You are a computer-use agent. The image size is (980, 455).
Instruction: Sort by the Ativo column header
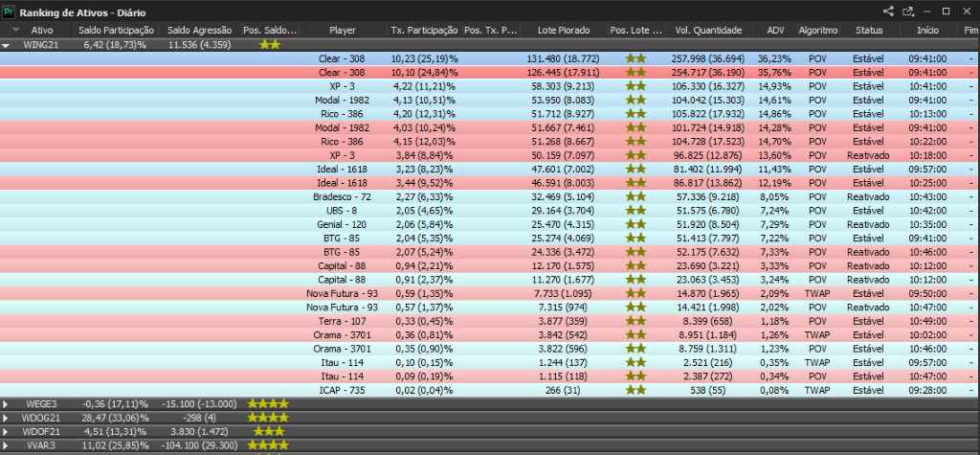[x=42, y=30]
